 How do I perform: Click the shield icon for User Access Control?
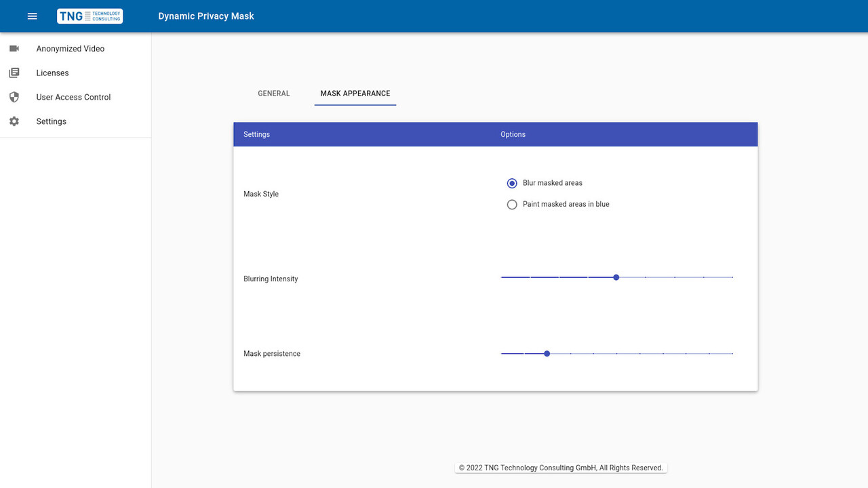pos(14,98)
